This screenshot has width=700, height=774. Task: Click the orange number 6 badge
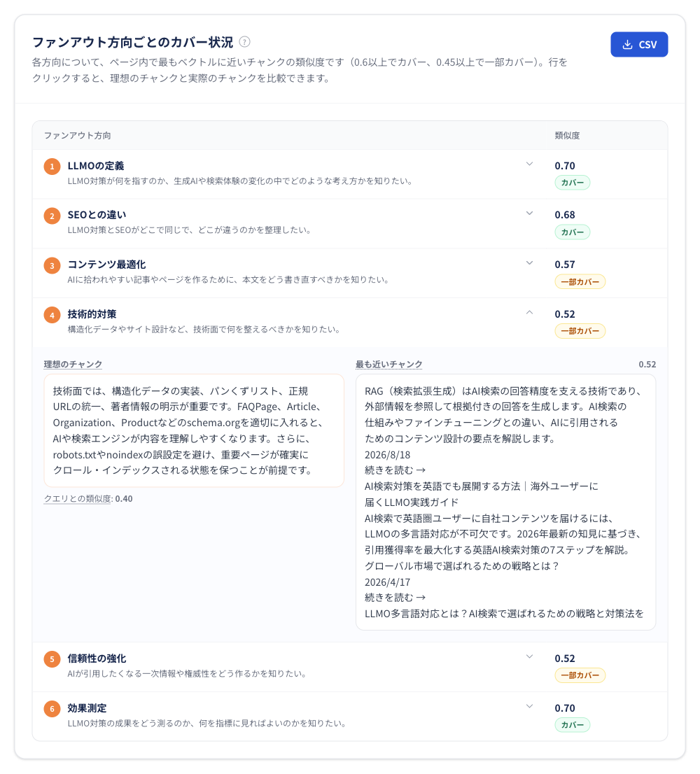[x=52, y=709]
